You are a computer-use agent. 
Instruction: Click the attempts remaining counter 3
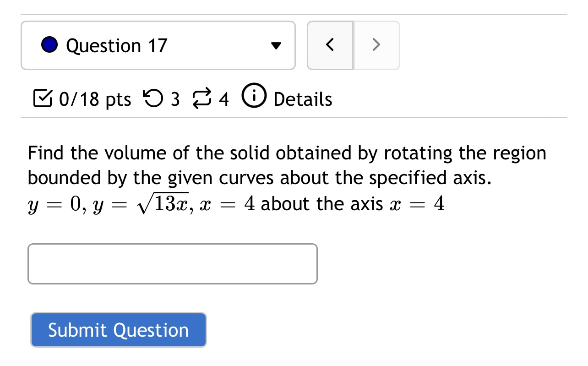click(175, 98)
